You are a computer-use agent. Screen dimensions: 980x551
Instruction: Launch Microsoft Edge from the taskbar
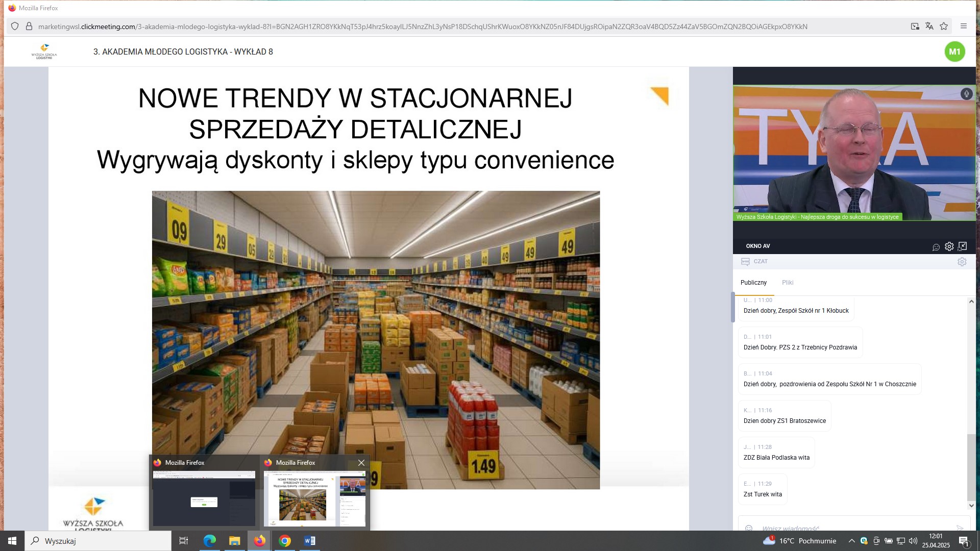click(209, 541)
